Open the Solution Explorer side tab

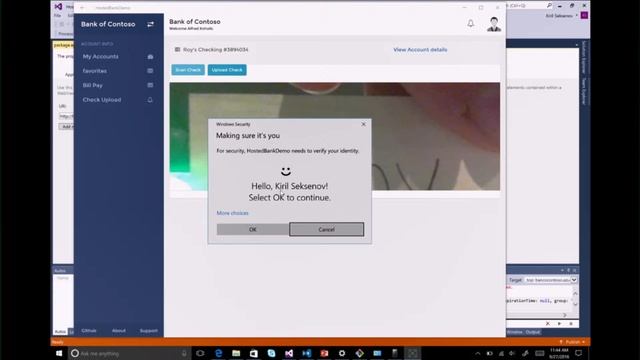[584, 57]
